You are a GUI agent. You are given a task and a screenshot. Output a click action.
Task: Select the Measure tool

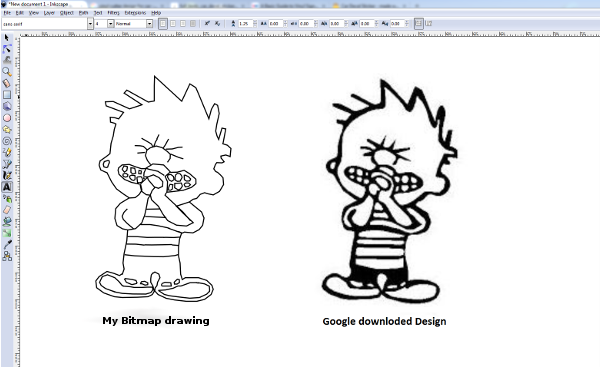(x=7, y=83)
